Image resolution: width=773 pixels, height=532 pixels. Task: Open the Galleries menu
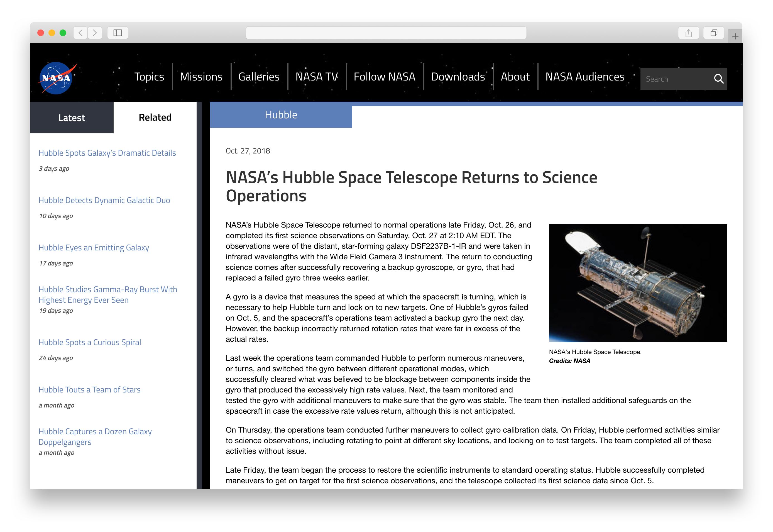pos(259,77)
